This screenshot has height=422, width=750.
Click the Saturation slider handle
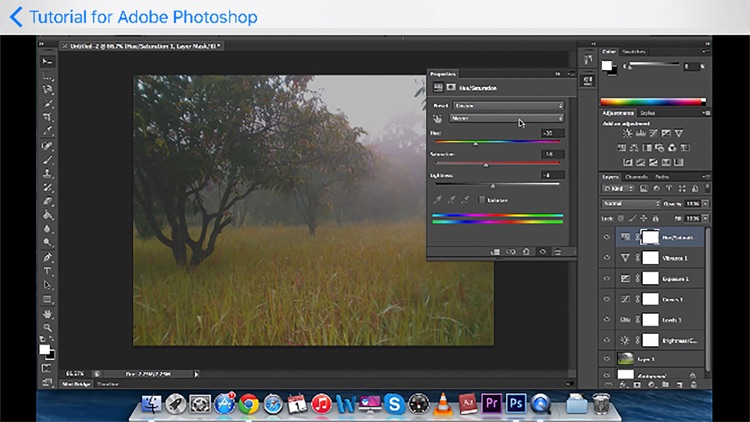[486, 165]
